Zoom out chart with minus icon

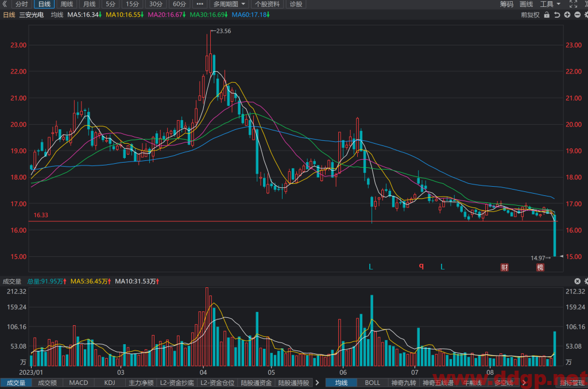[x=578, y=14]
